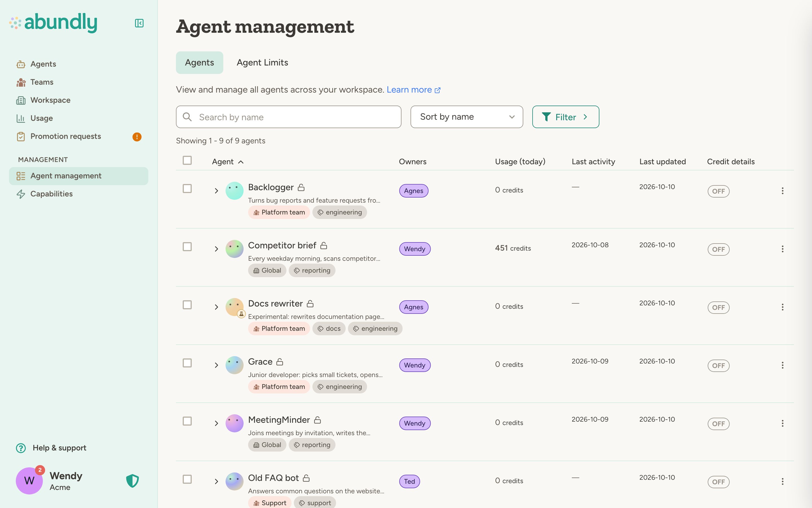This screenshot has width=812, height=508.
Task: Check the Docs rewriter row checkbox
Action: click(x=187, y=305)
